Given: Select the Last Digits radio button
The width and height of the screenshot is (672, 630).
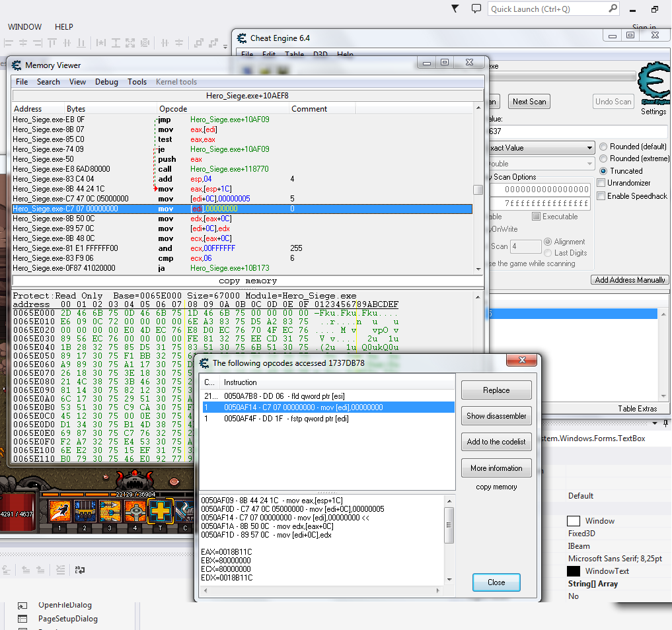Looking at the screenshot, I should [x=548, y=253].
